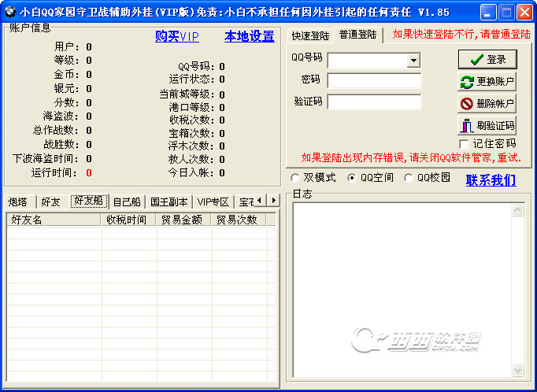The width and height of the screenshot is (537, 392).
Task: Click the 如果快速登陆不行 red notice text
Action: 461,34
